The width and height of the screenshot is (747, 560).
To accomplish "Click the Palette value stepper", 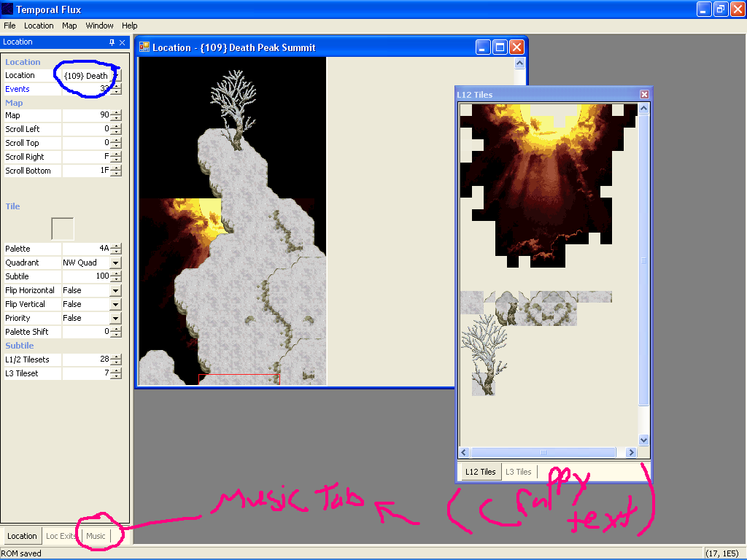I will [116, 249].
